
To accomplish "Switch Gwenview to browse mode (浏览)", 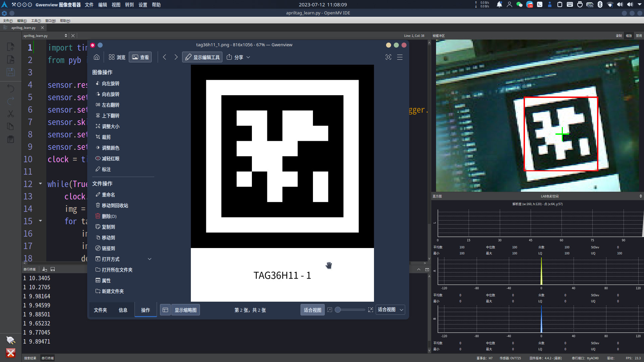I will pos(117,57).
